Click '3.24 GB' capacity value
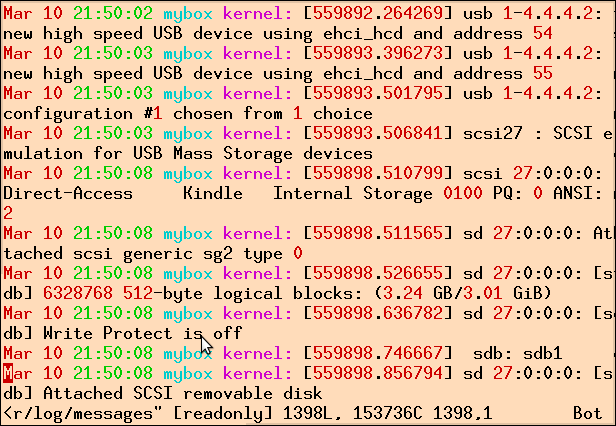616x426 pixels. pyautogui.click(x=418, y=293)
